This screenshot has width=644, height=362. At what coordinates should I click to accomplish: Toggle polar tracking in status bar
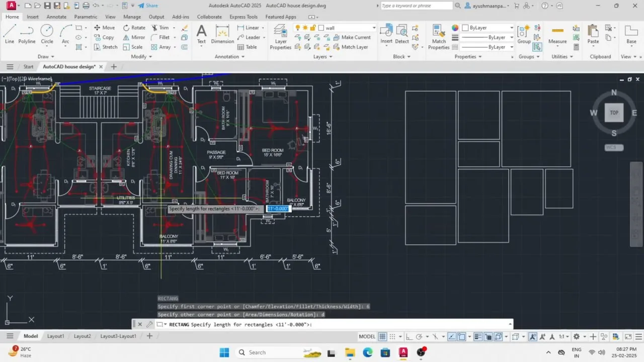coord(419,336)
